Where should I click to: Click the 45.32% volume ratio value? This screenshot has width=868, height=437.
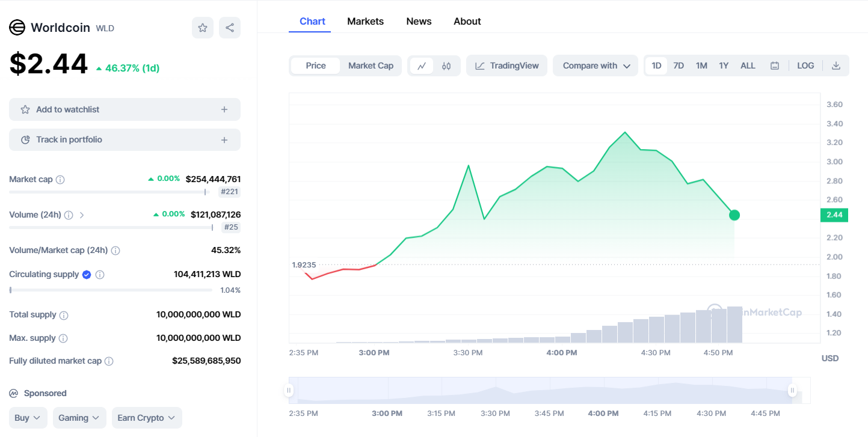click(x=226, y=250)
